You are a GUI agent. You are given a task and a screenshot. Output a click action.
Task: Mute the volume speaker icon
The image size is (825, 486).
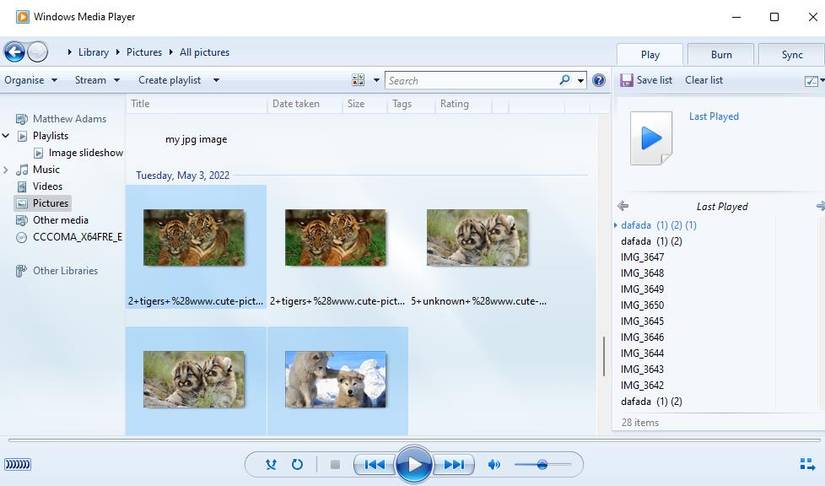tap(494, 465)
